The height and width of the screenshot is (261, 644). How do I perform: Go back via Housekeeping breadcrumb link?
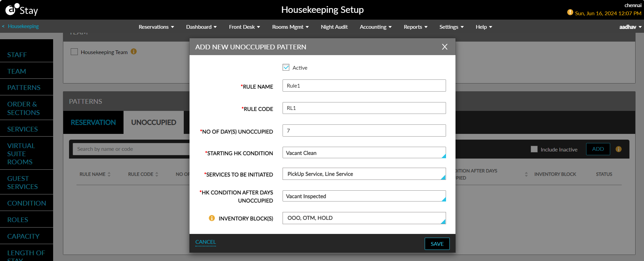(23, 26)
